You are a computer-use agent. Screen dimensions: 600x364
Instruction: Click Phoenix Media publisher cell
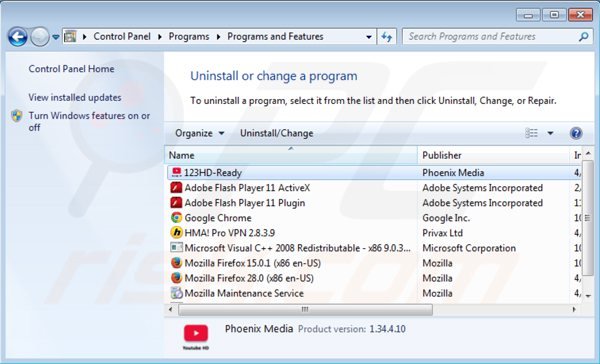[x=453, y=173]
